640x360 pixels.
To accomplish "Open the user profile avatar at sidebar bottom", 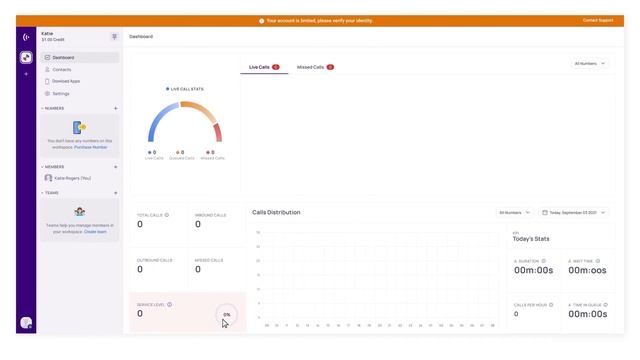I will [x=26, y=323].
